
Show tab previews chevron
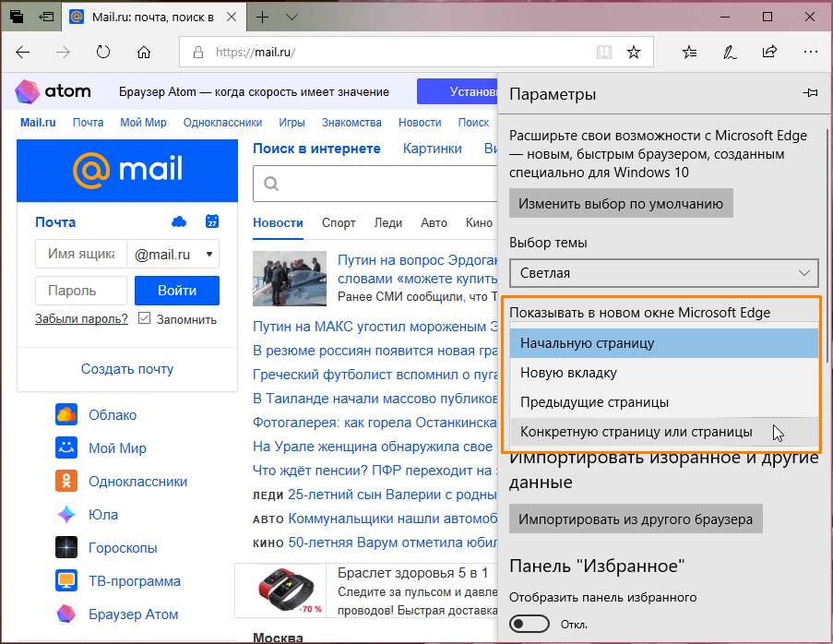[x=292, y=17]
